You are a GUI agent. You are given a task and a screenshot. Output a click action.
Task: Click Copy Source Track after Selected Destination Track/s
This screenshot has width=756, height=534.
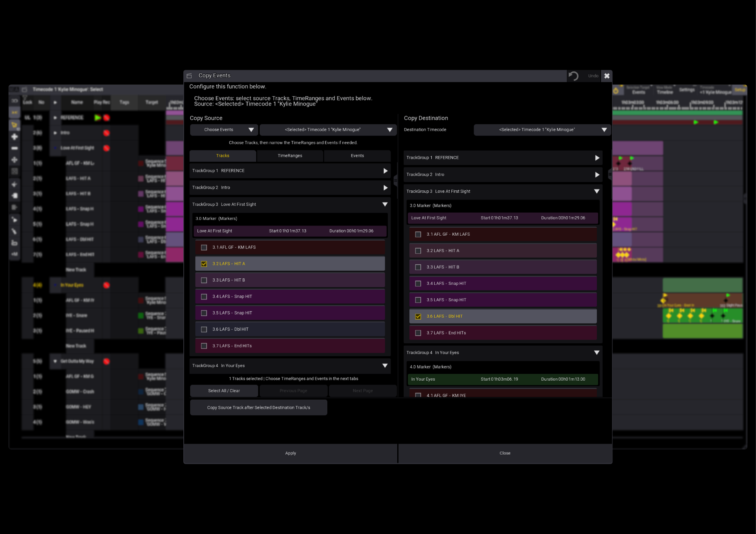pos(259,408)
